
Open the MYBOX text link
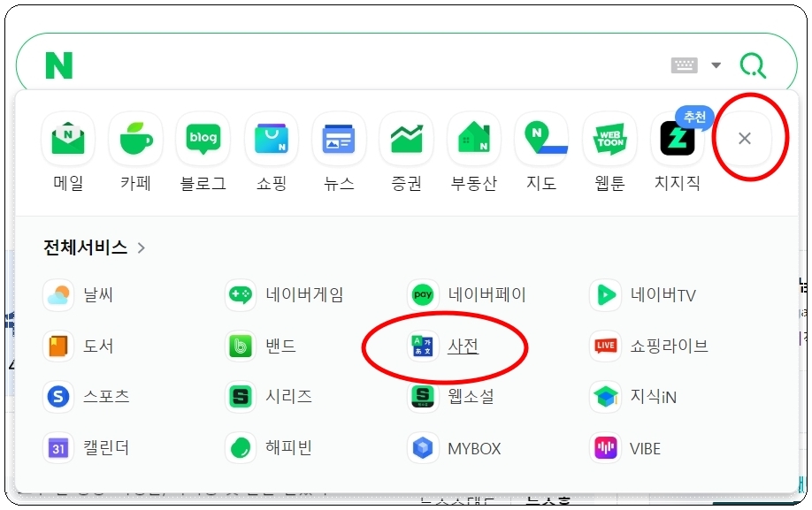474,448
